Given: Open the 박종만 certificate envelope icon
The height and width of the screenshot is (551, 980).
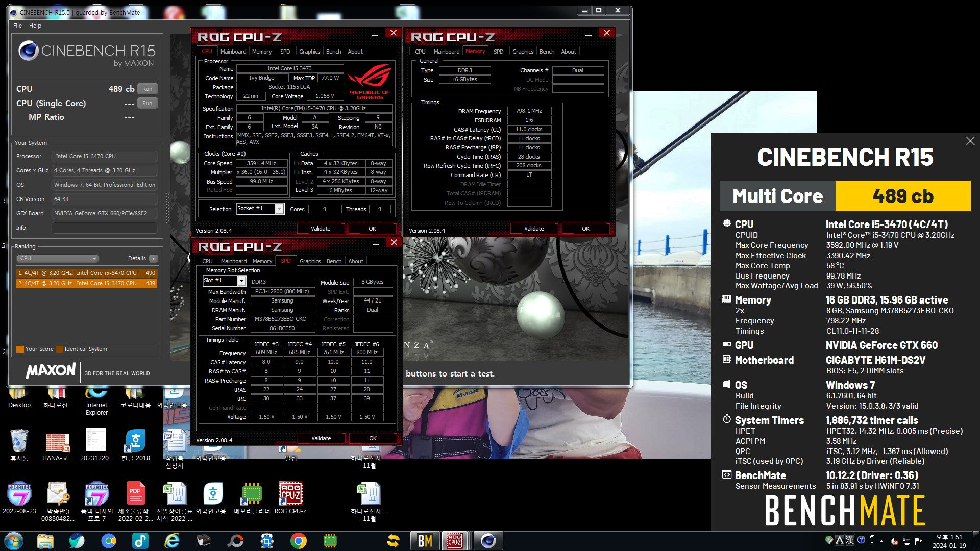Looking at the screenshot, I should coord(58,501).
